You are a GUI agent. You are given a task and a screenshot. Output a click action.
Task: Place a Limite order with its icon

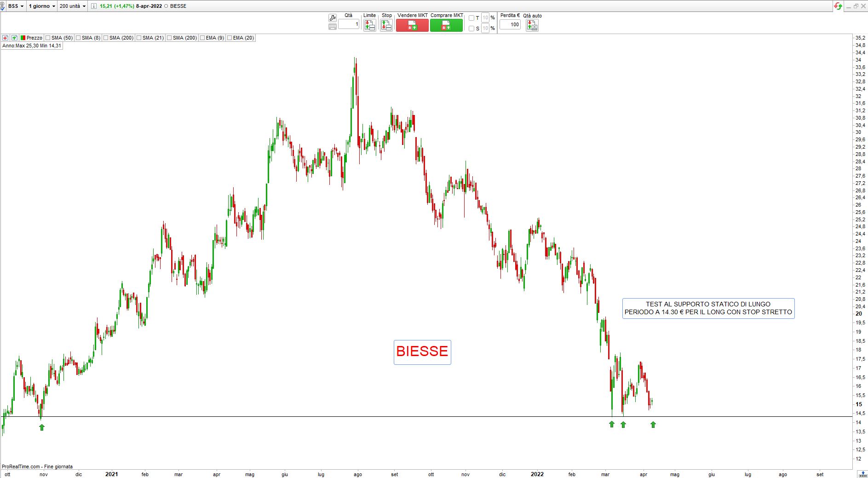tap(369, 25)
